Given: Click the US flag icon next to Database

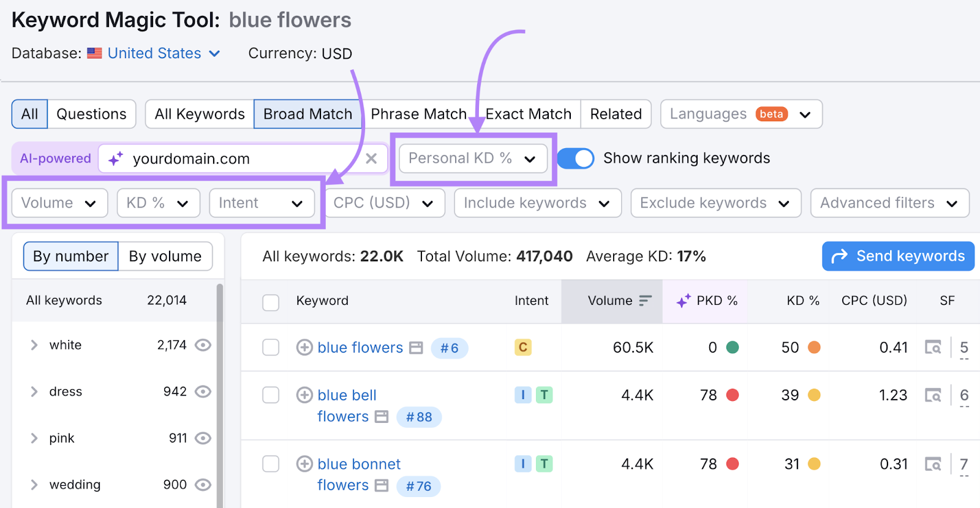Looking at the screenshot, I should pyautogui.click(x=94, y=53).
